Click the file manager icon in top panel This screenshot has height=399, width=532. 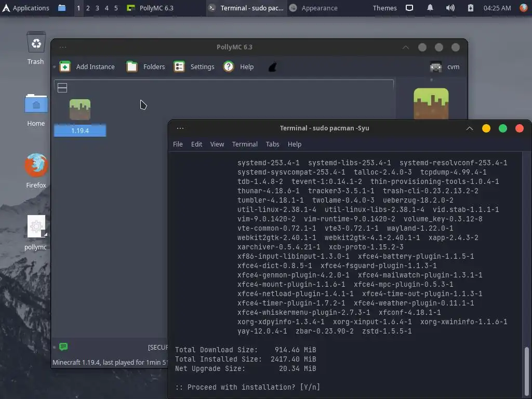coord(62,8)
